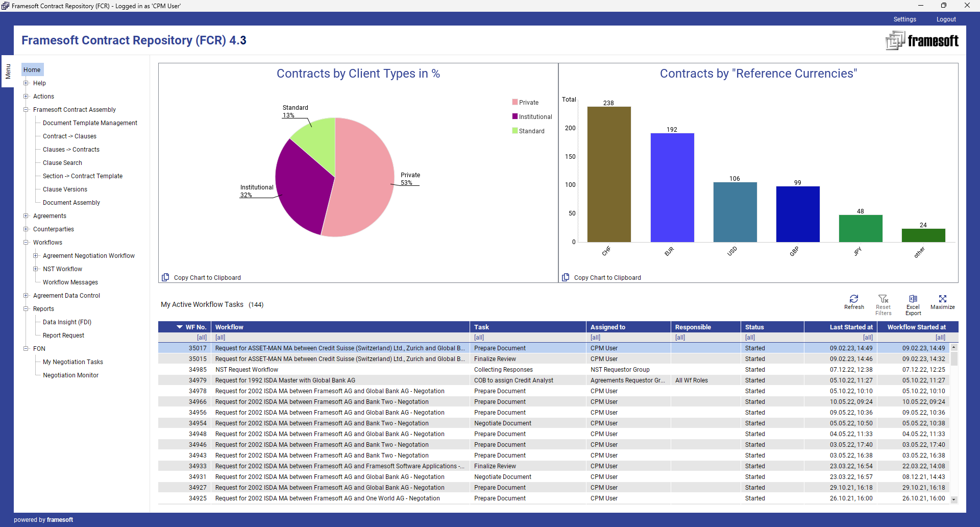Open Contract -> Clauses
The height and width of the screenshot is (527, 980).
(x=69, y=136)
